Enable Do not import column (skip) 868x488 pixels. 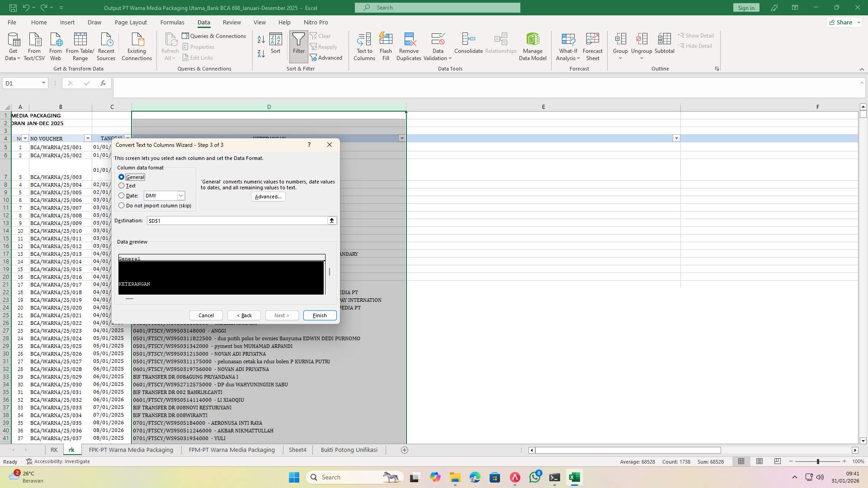(121, 206)
